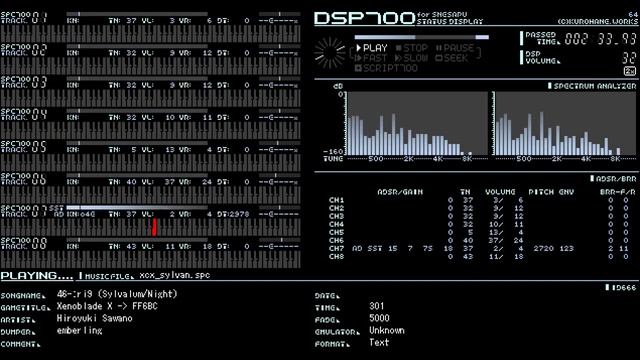
Task: Click the PLAYING.... status text
Action: (37, 276)
